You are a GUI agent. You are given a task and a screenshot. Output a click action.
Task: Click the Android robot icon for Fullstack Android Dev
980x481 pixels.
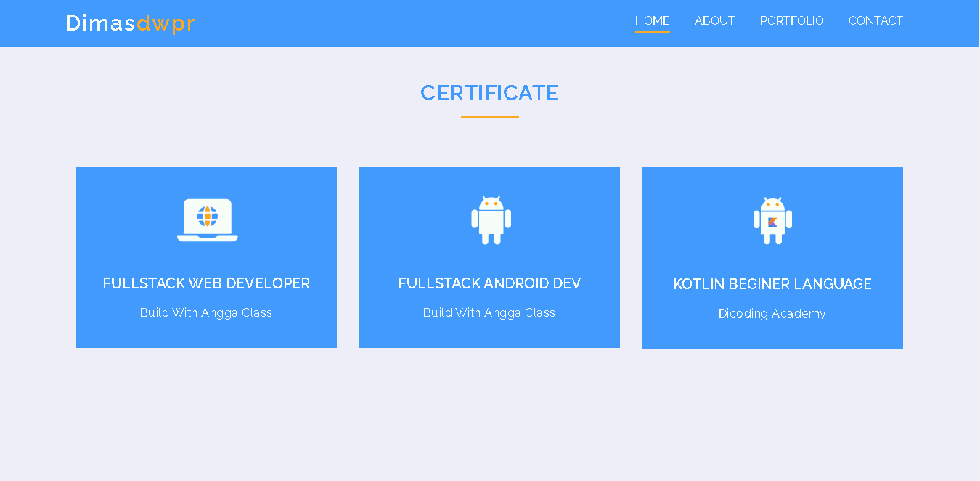click(x=491, y=219)
